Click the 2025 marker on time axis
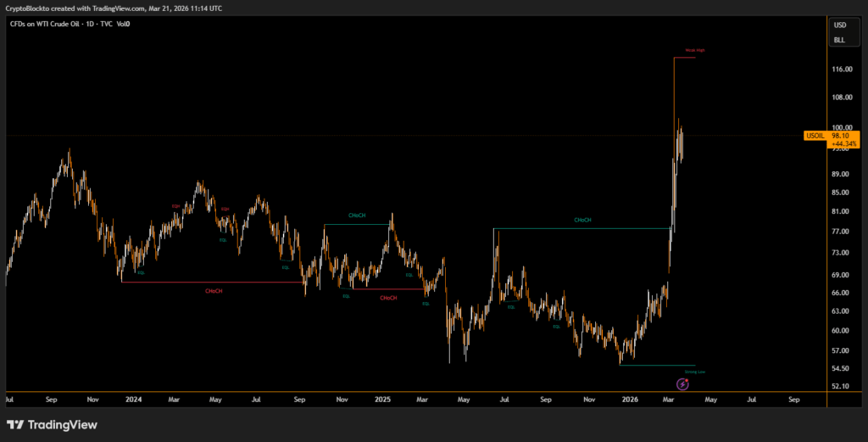 click(x=382, y=398)
